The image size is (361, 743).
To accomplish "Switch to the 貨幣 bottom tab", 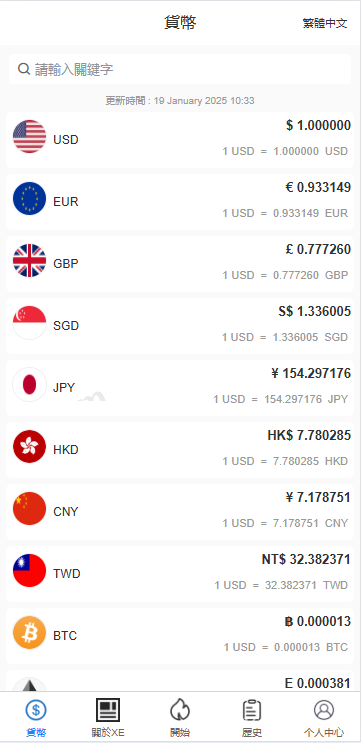I will point(36,718).
